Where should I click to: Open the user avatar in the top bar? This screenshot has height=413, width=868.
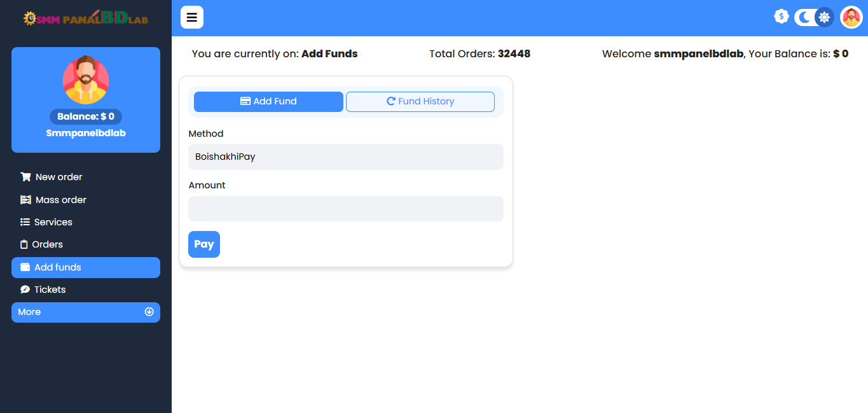(851, 17)
